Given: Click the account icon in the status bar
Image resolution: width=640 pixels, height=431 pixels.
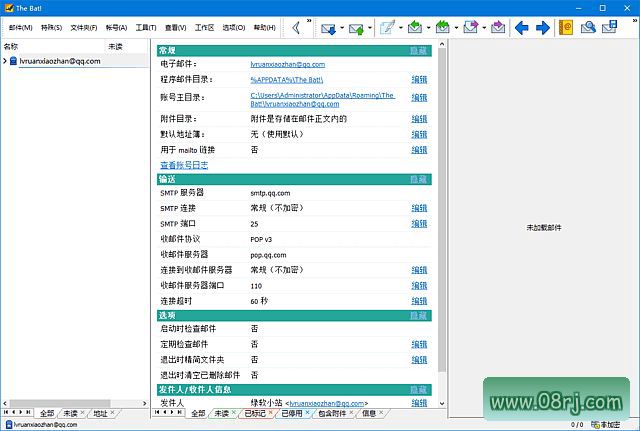Looking at the screenshot, I should click(9, 425).
